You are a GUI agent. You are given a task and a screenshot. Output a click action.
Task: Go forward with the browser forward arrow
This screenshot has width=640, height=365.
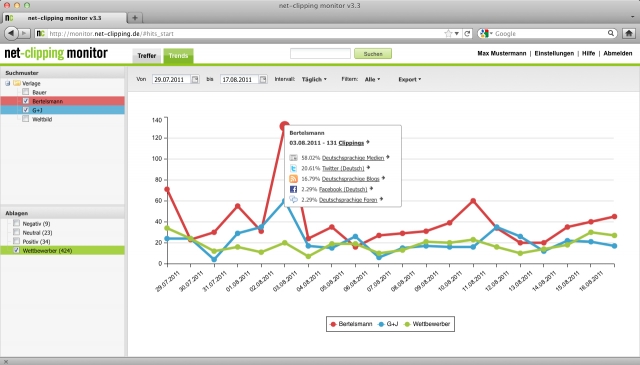[x=24, y=33]
